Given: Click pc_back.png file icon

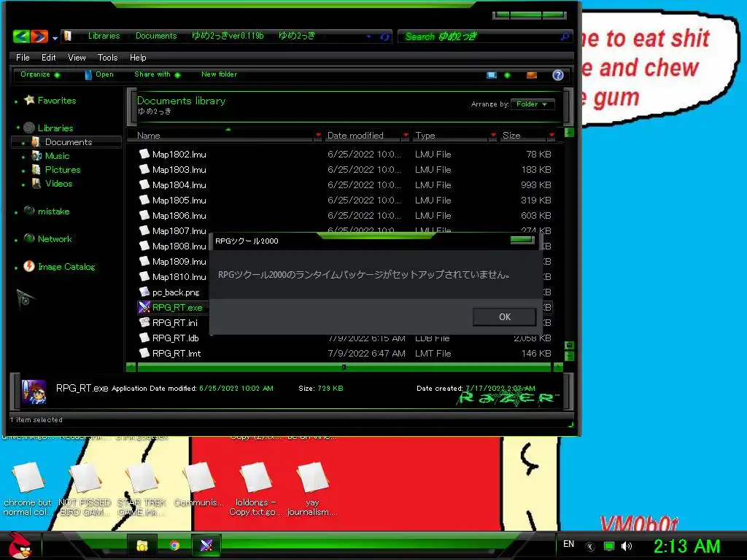Looking at the screenshot, I should pyautogui.click(x=144, y=292).
